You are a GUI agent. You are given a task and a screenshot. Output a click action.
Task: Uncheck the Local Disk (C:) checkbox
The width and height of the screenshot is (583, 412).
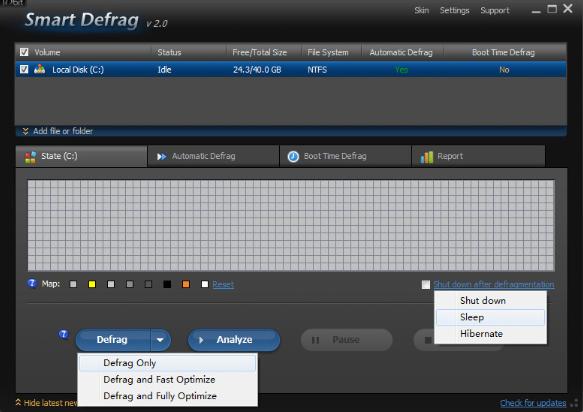[x=24, y=69]
